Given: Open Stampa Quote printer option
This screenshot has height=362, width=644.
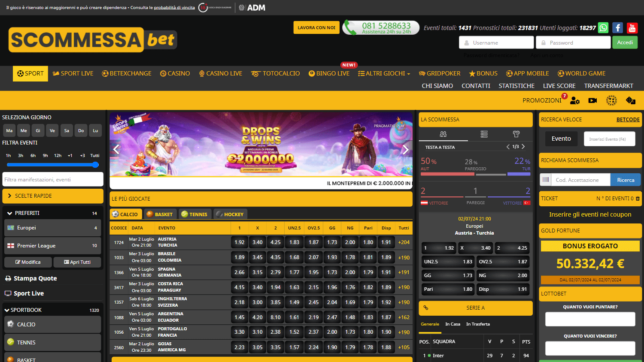Looking at the screenshot, I should tap(31, 278).
